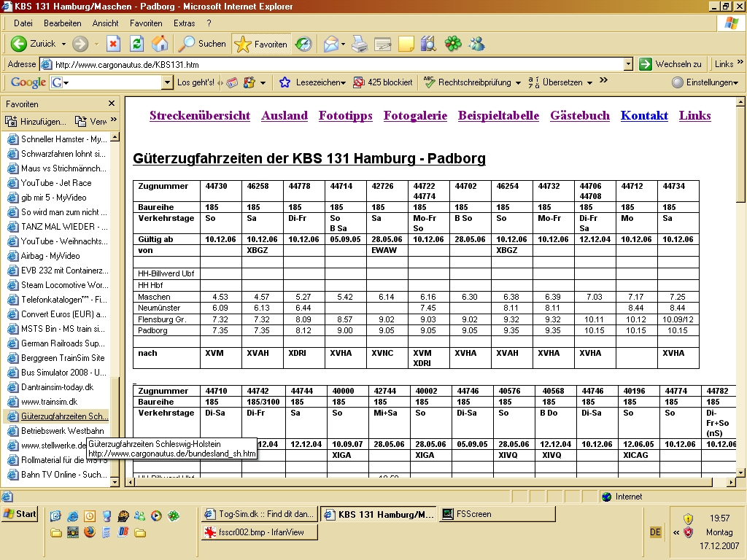Toggle the Favoriten toolbar button
Image resolution: width=747 pixels, height=560 pixels.
click(261, 44)
